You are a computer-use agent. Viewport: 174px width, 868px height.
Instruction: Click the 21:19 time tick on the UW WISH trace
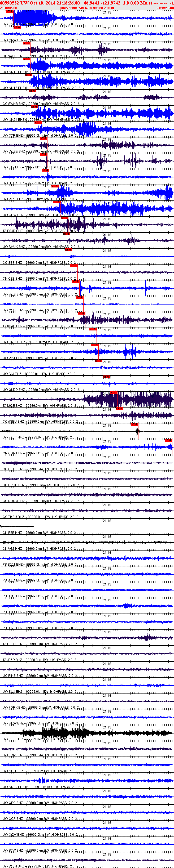point(107,854)
